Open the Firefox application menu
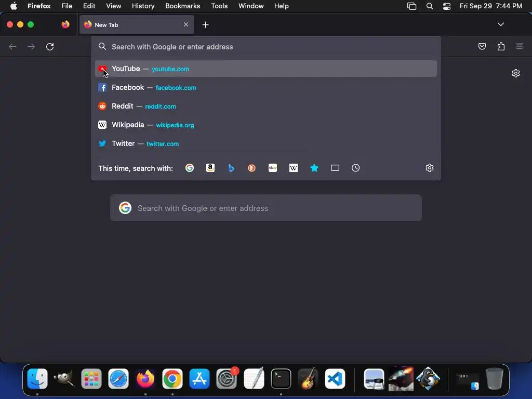 click(39, 6)
